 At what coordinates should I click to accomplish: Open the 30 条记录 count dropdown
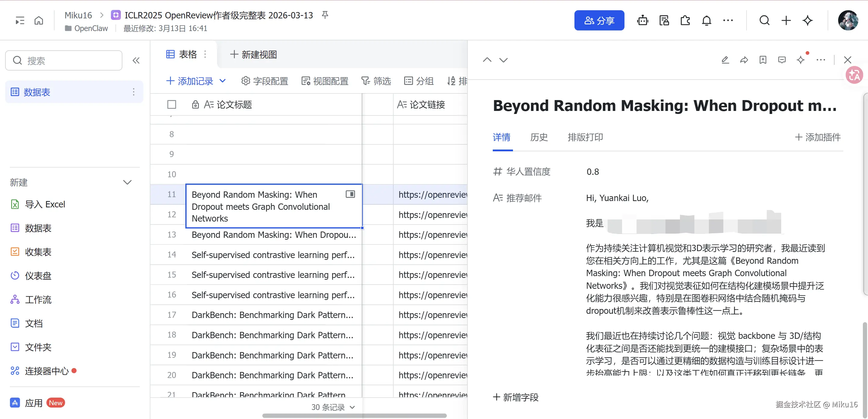tap(332, 407)
